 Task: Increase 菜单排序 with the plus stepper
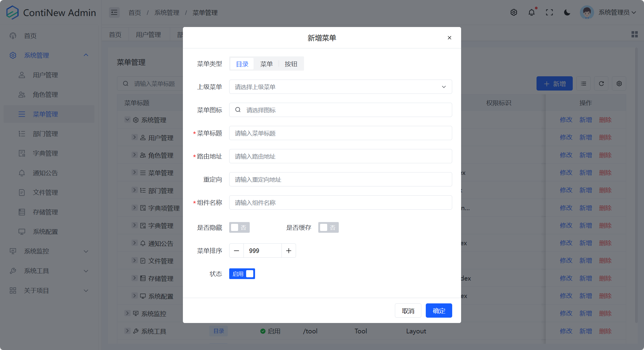(x=288, y=251)
